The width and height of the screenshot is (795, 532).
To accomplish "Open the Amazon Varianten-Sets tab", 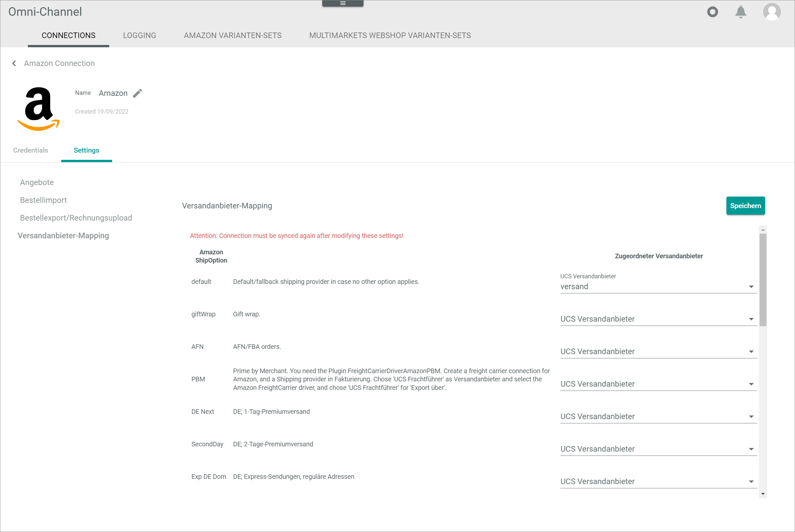I will pos(233,36).
